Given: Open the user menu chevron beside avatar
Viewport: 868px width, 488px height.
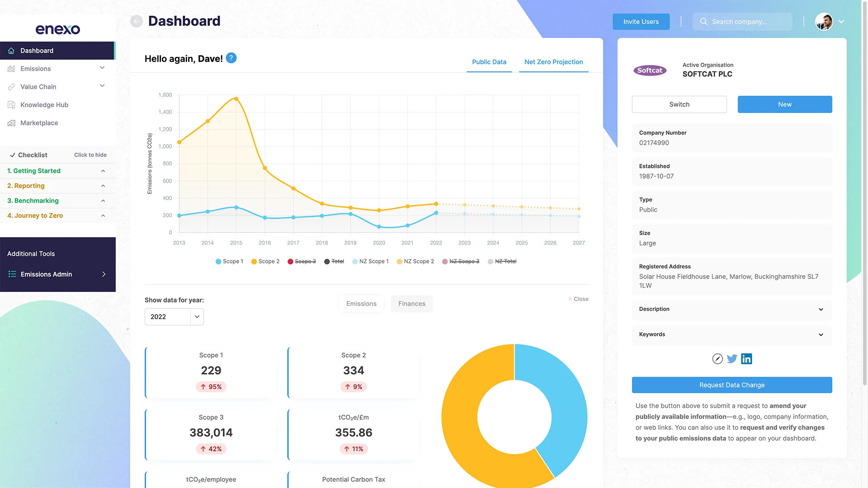Looking at the screenshot, I should click(x=841, y=21).
